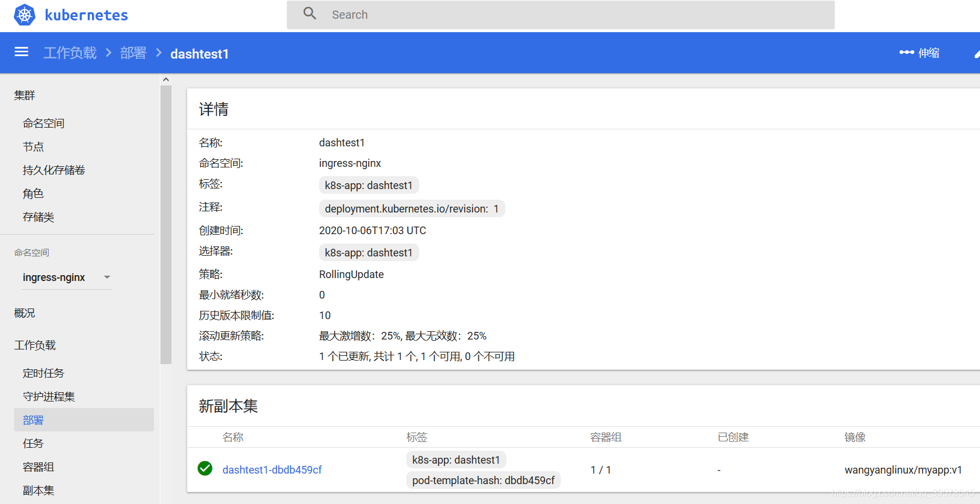Open 持久化存储卷 in the sidebar
980x504 pixels.
[54, 170]
